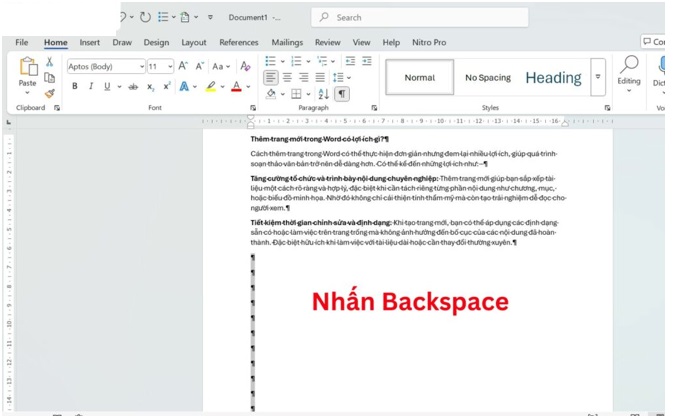The width and height of the screenshot is (685, 418).
Task: Click the Line and Paragraph Spacing icon
Action: pyautogui.click(x=338, y=78)
